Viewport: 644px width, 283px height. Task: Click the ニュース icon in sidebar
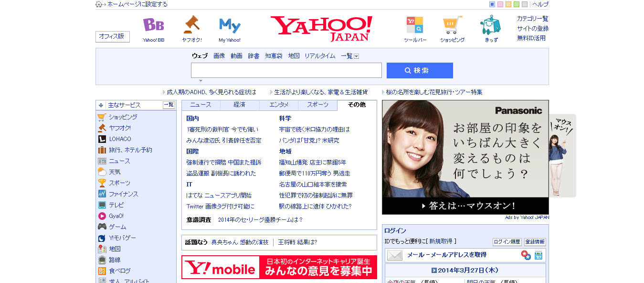(x=102, y=161)
